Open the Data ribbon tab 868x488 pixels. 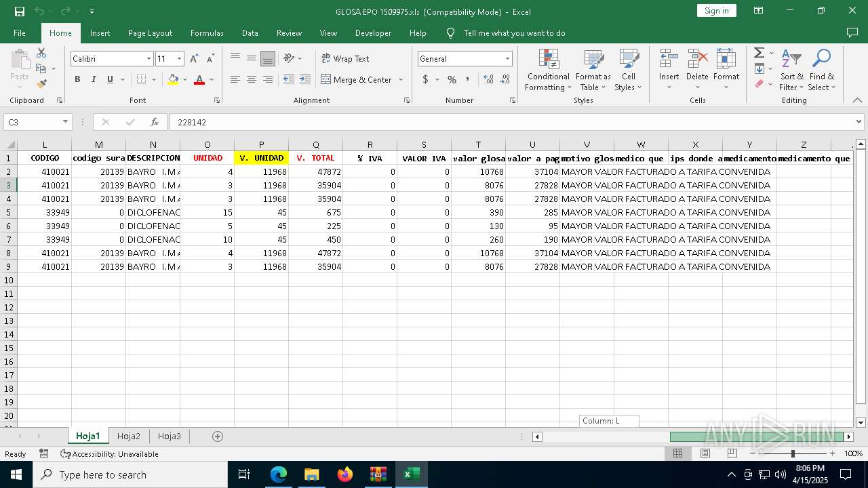250,33
